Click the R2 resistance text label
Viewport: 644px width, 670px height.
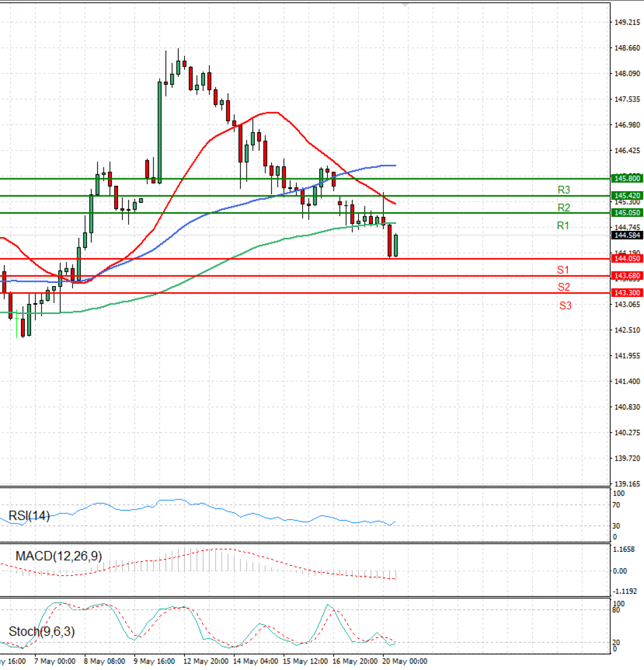[563, 208]
